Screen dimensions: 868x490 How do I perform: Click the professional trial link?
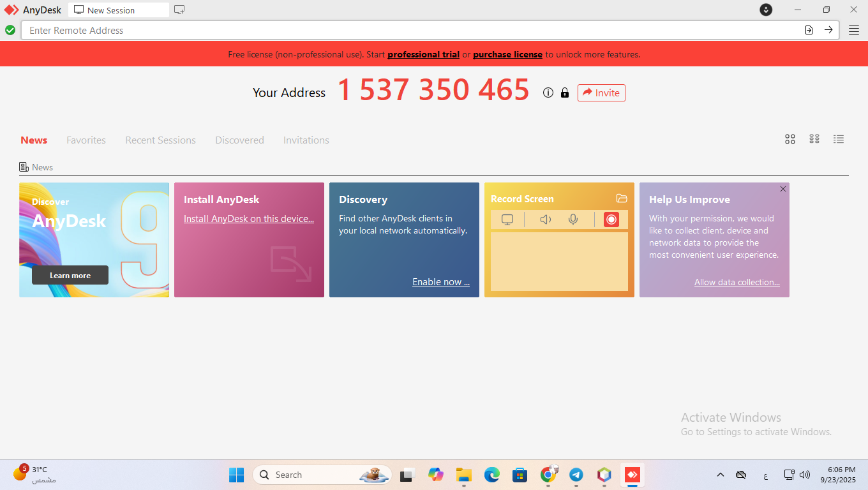[423, 54]
